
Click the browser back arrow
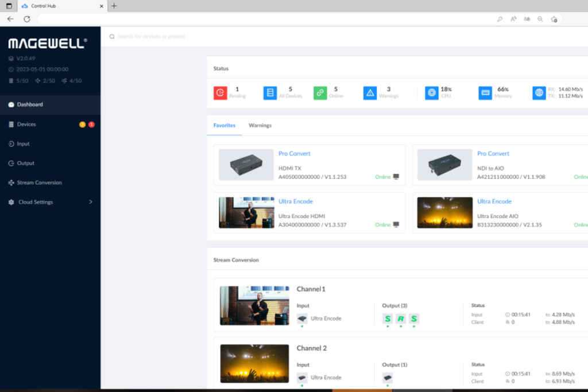coord(10,19)
